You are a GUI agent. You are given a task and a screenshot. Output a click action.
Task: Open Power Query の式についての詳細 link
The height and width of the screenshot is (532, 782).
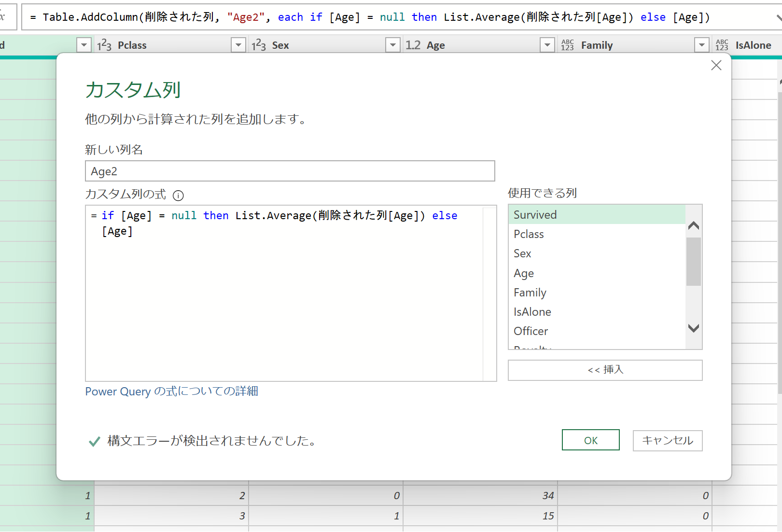coord(171,392)
